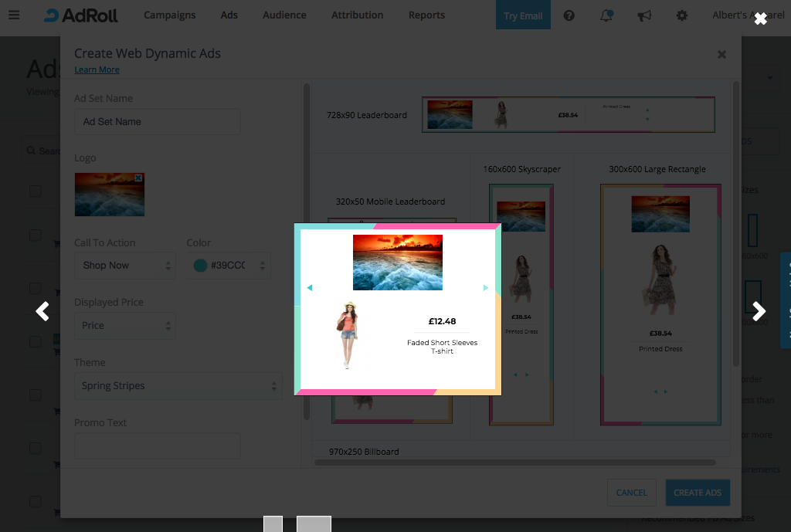Click the CANCEL button
Image resolution: width=791 pixels, height=532 pixels.
coord(632,493)
